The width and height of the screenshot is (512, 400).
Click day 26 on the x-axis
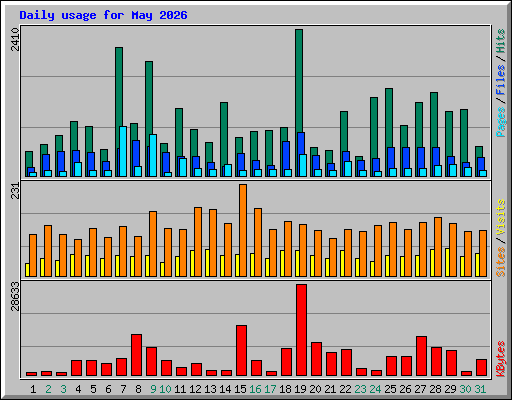click(x=405, y=389)
